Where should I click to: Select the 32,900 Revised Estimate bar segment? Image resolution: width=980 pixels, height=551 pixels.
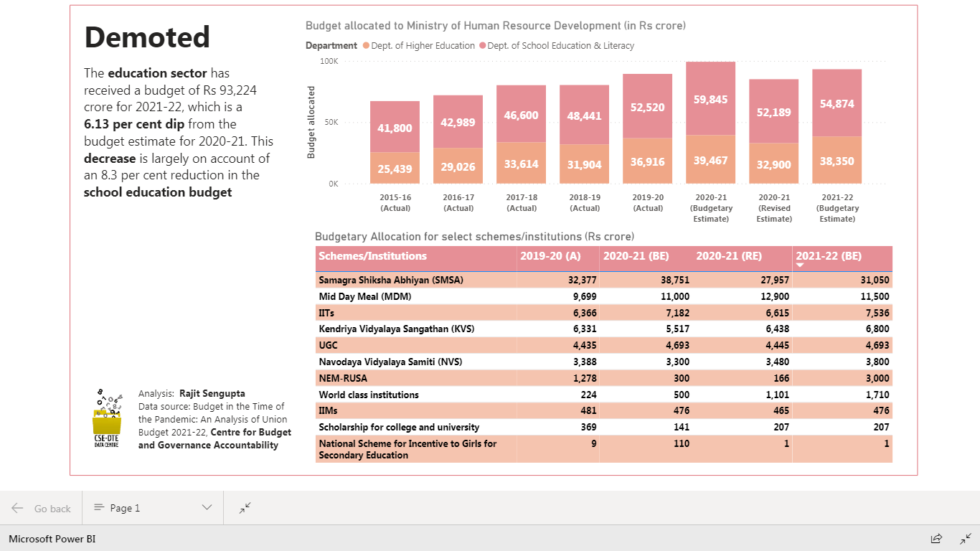(773, 164)
